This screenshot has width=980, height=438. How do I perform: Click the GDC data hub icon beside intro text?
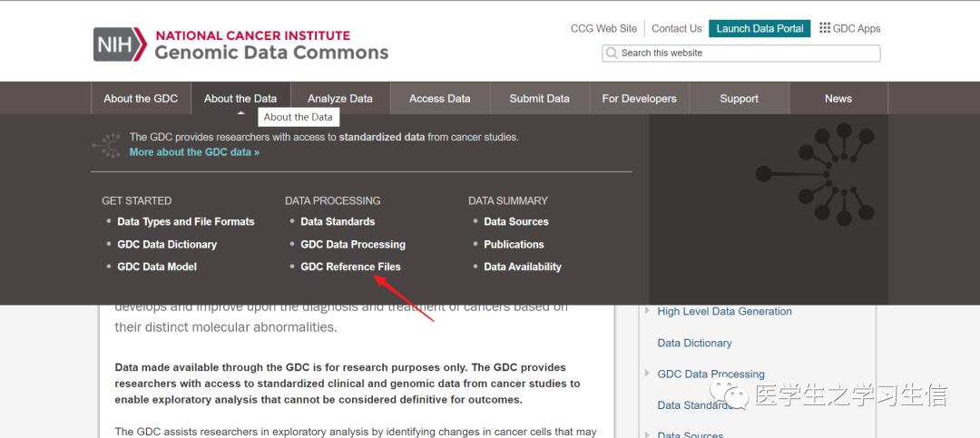tap(110, 144)
